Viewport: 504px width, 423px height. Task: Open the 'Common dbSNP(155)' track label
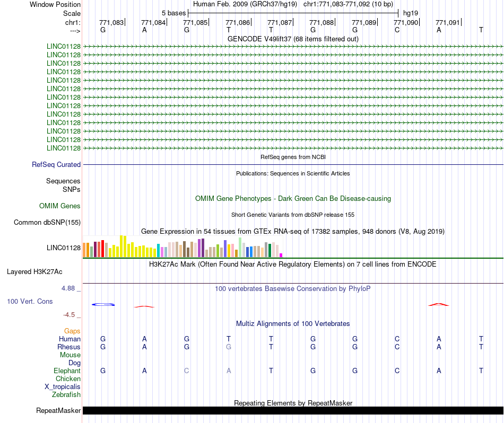47,222
